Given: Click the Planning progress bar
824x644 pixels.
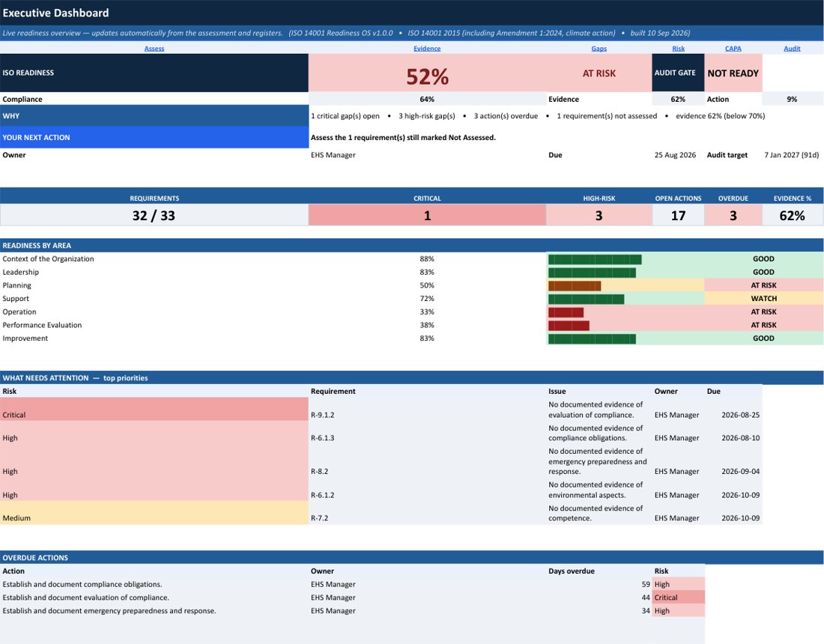Looking at the screenshot, I should 575,286.
